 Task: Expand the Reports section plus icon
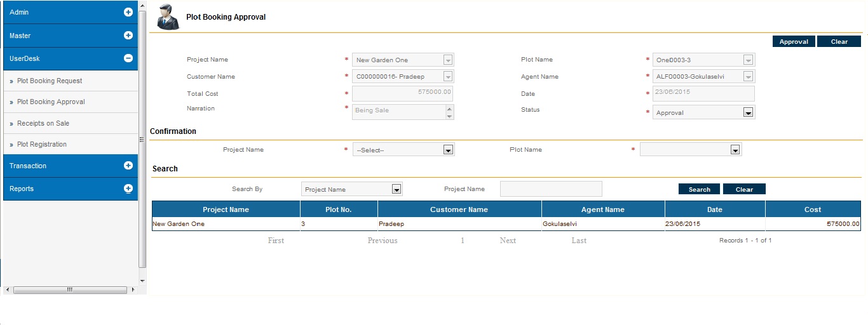(128, 189)
